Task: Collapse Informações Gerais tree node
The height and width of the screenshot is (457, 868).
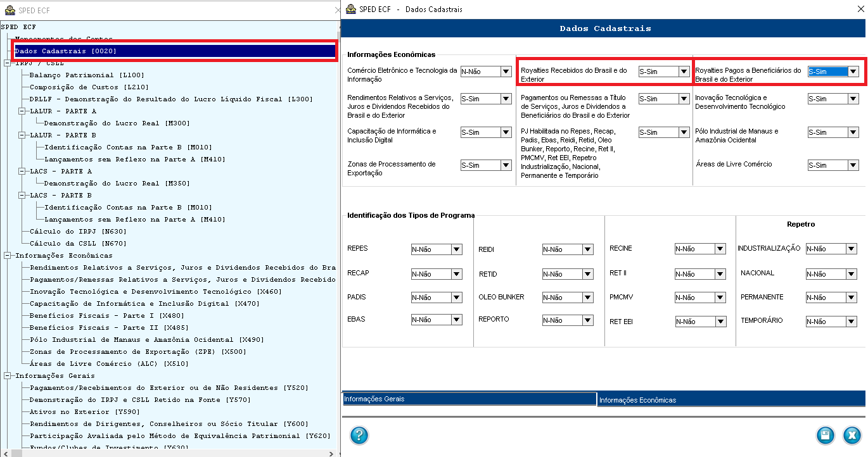Action: (7, 376)
